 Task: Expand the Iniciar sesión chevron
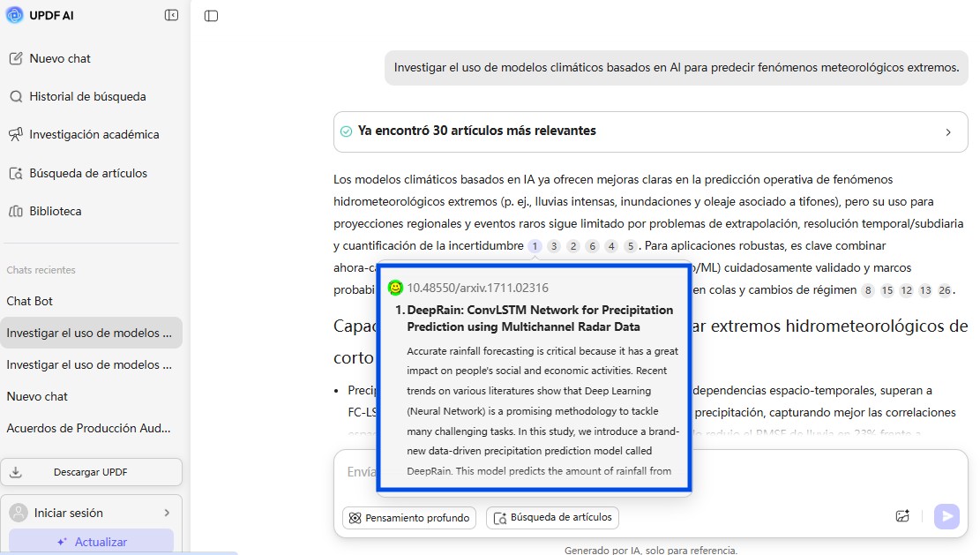[167, 514]
